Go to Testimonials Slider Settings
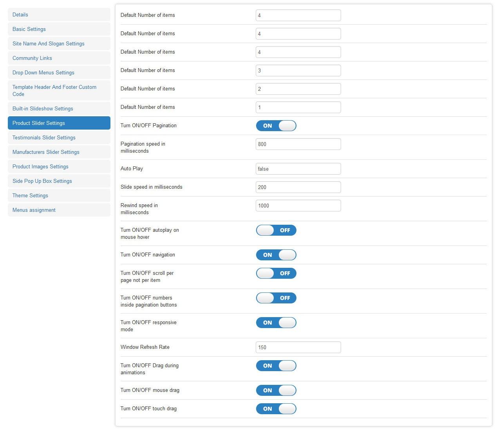The height and width of the screenshot is (433, 504). pos(59,137)
